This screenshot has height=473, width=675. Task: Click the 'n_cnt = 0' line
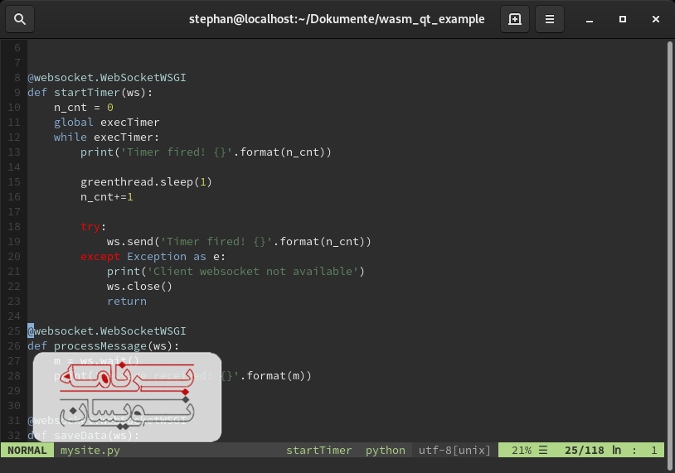click(x=84, y=107)
